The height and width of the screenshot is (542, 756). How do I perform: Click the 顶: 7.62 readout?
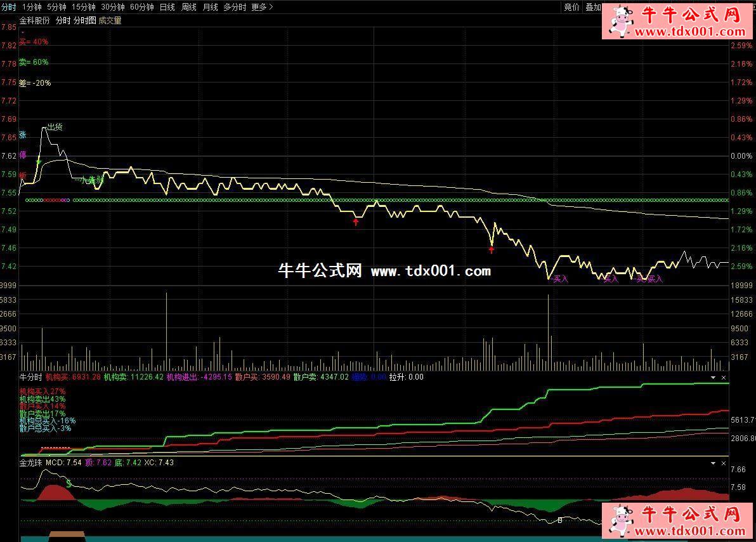click(98, 463)
